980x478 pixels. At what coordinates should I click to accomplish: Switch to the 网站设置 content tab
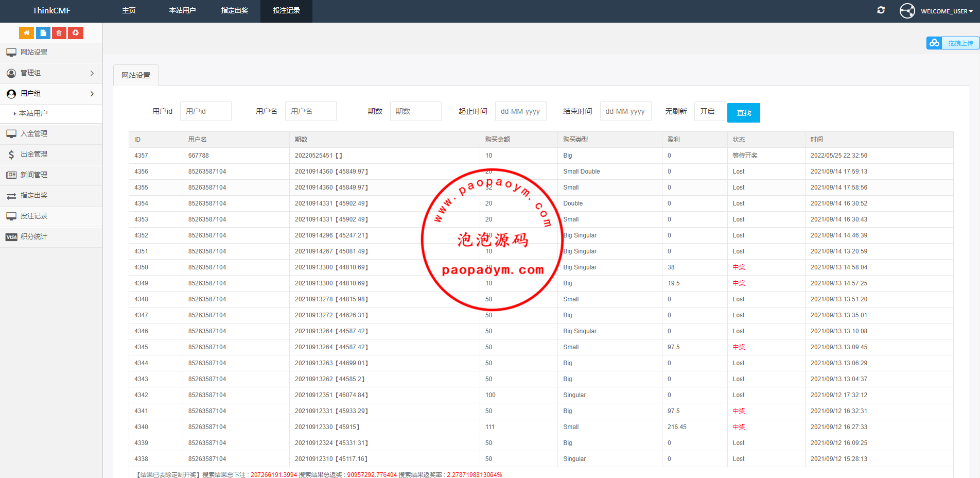pos(136,75)
